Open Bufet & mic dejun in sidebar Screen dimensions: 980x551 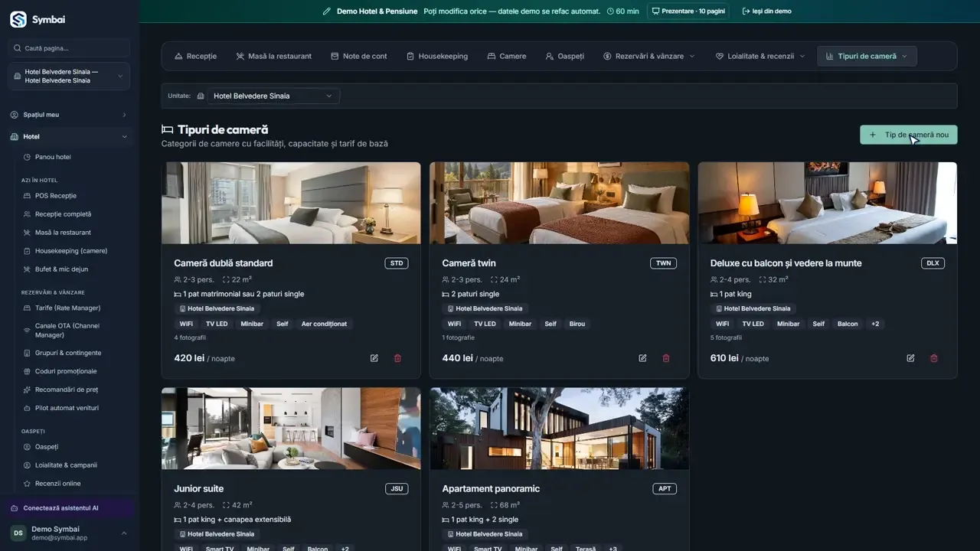pyautogui.click(x=61, y=269)
